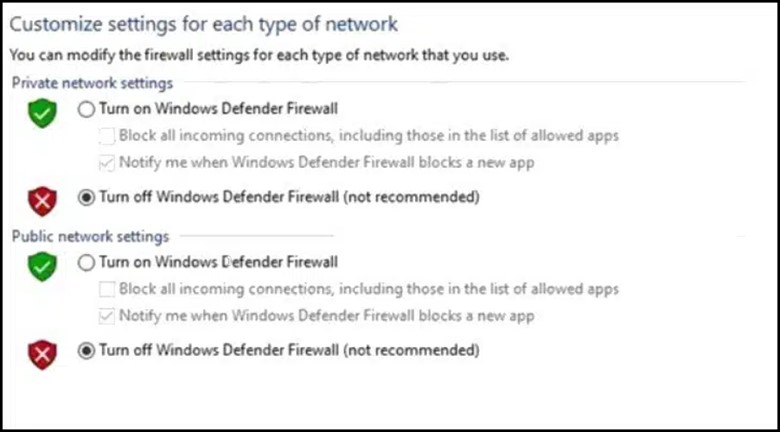The image size is (780, 432).
Task: Click the Public network settings group heading
Action: 90,237
